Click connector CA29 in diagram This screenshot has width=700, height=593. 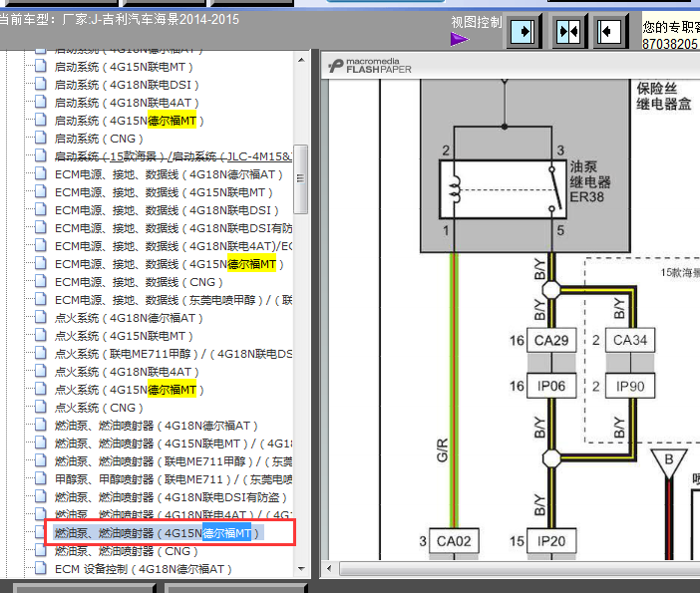(551, 341)
